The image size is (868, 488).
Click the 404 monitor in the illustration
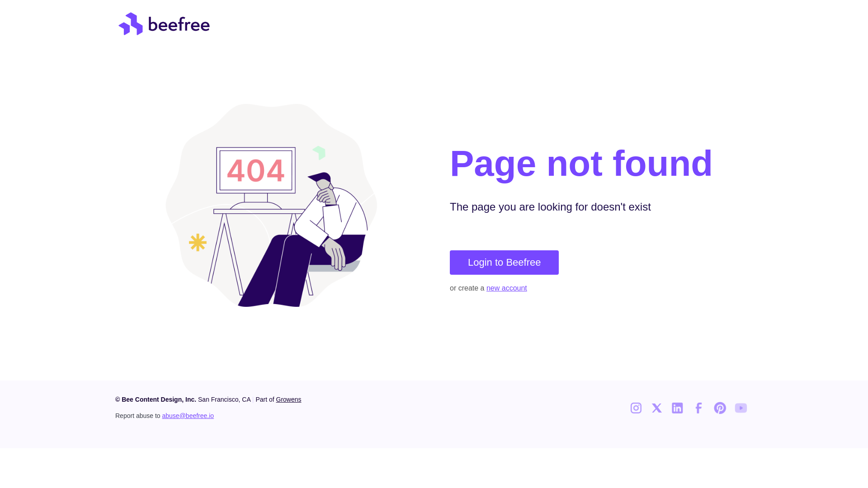256,170
